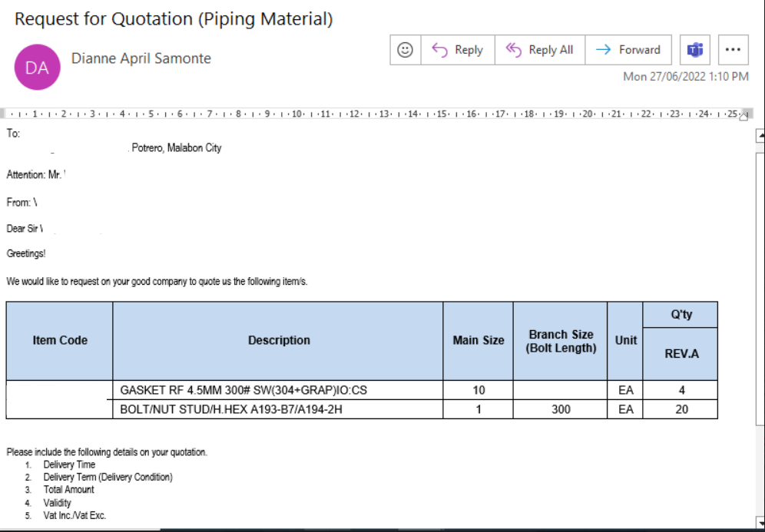Forward this Request for Quotation email

pos(628,50)
